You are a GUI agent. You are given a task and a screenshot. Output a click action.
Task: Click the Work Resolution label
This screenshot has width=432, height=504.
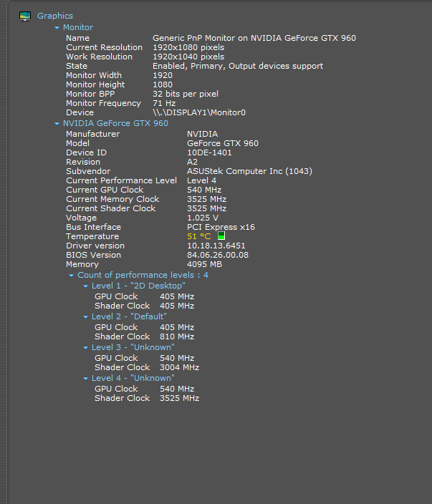click(x=99, y=57)
